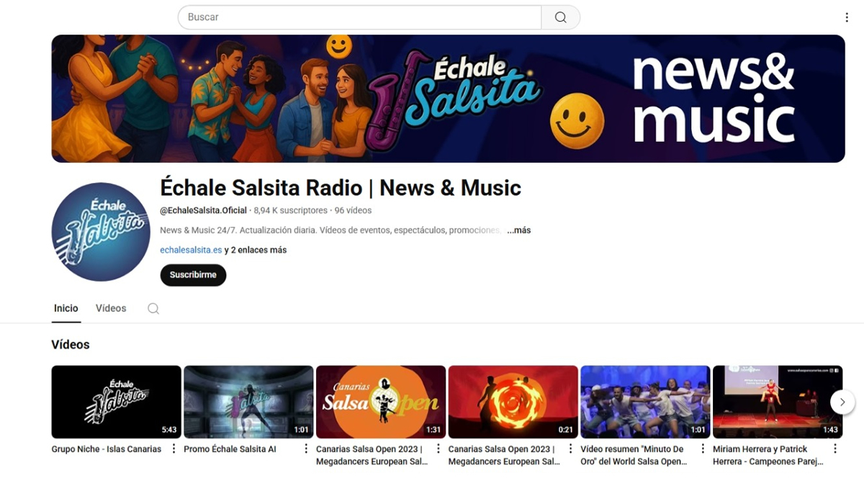Switch to the Inicio tab
This screenshot has height=504, width=864.
(66, 308)
